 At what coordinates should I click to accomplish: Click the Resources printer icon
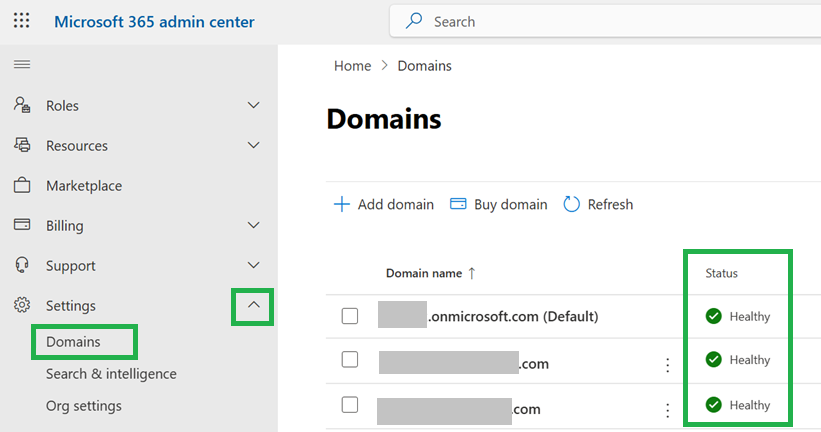coord(22,145)
